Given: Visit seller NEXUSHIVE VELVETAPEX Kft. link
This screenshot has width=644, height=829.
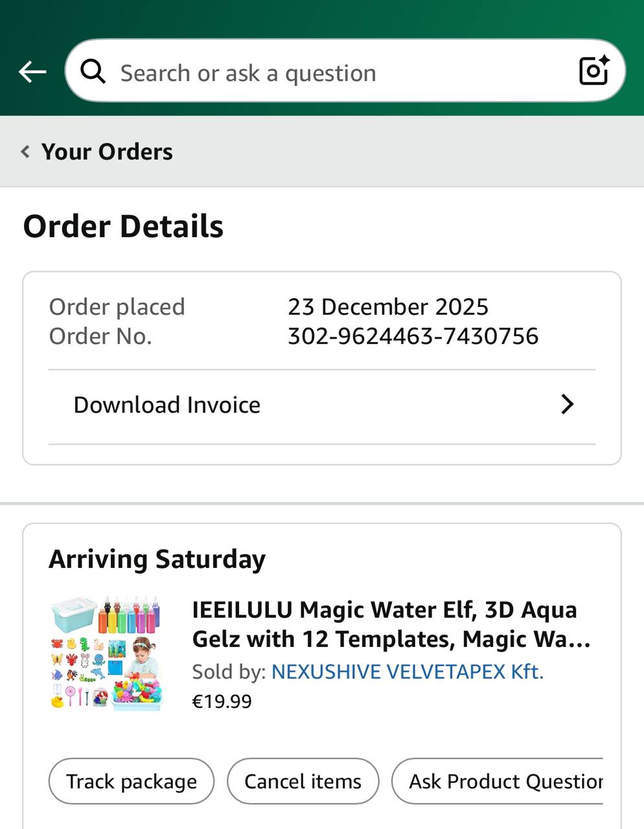Looking at the screenshot, I should tap(407, 672).
